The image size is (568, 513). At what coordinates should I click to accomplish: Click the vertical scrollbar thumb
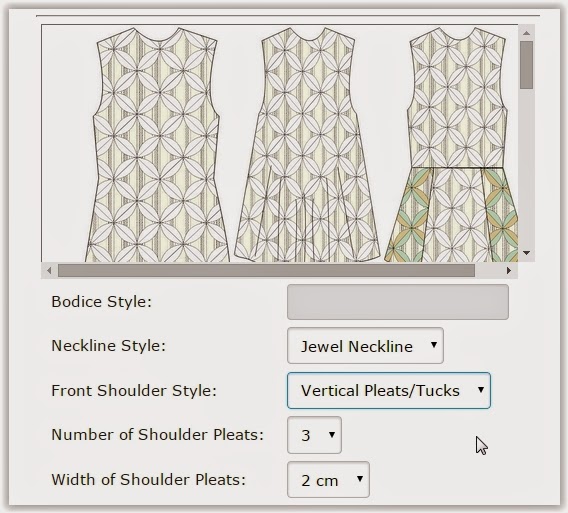coord(526,64)
